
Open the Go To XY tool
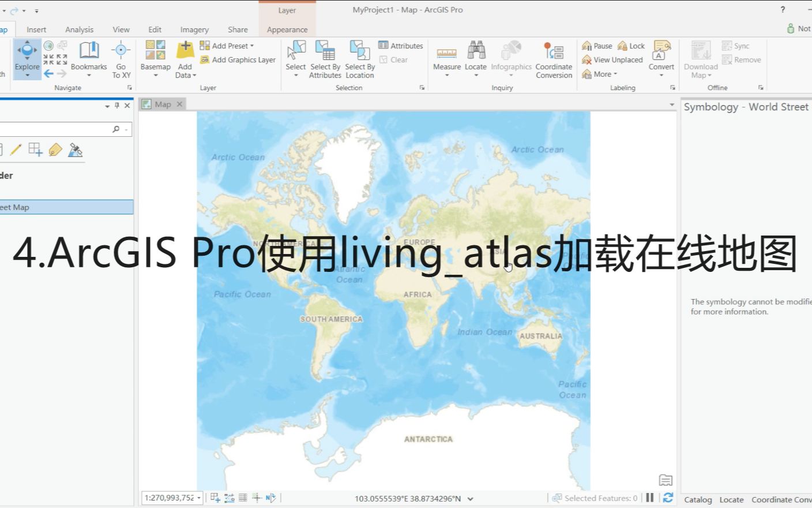tap(121, 59)
